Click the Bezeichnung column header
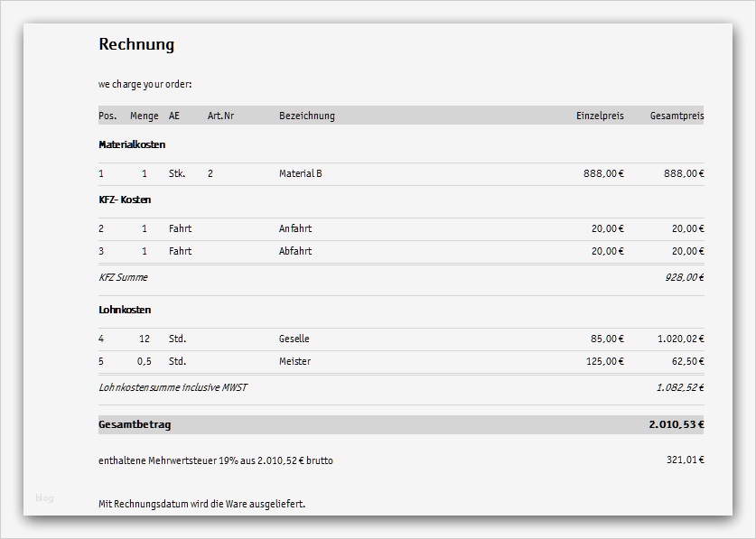The image size is (756, 539). (307, 116)
